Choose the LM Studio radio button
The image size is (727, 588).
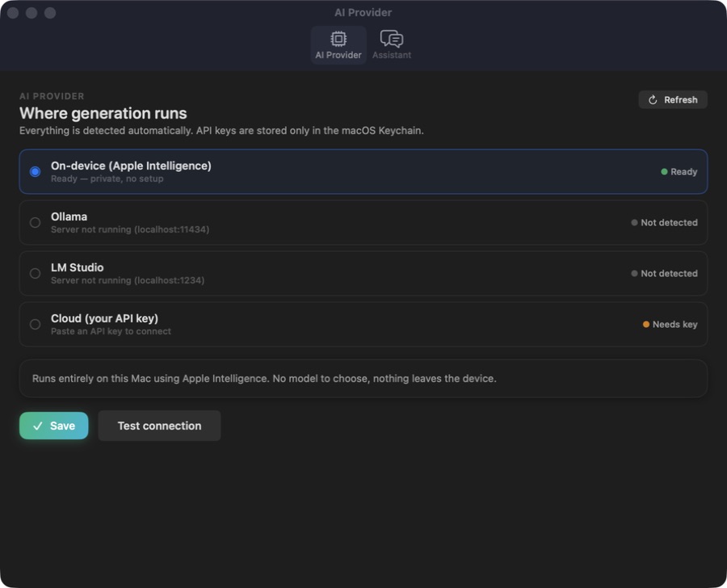pyautogui.click(x=35, y=274)
